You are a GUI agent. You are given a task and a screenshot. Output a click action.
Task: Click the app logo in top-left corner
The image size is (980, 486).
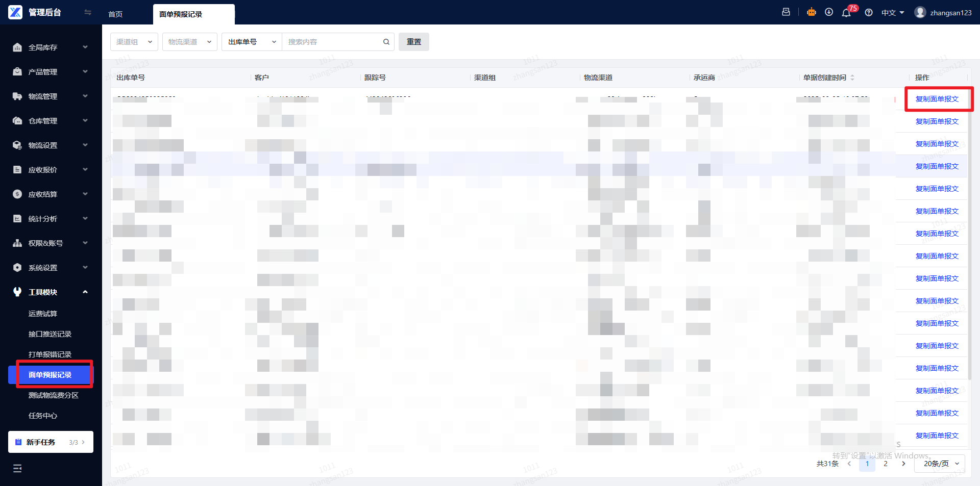(15, 12)
